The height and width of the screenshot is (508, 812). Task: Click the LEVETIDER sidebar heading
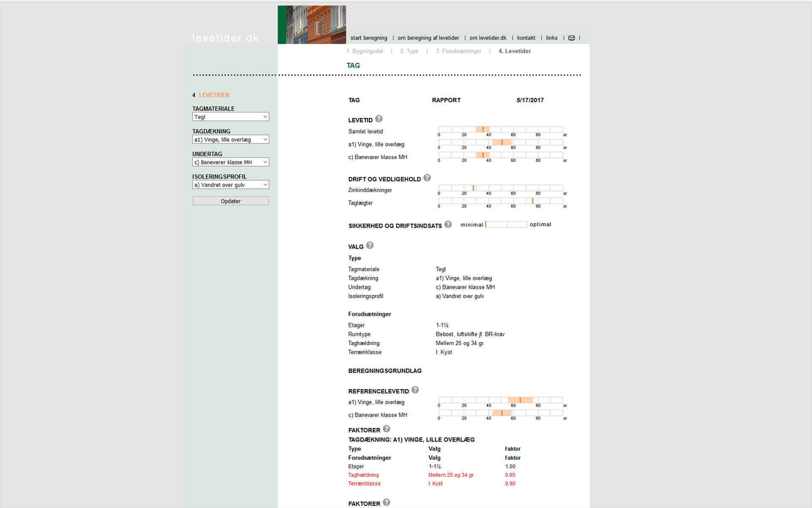pos(214,95)
